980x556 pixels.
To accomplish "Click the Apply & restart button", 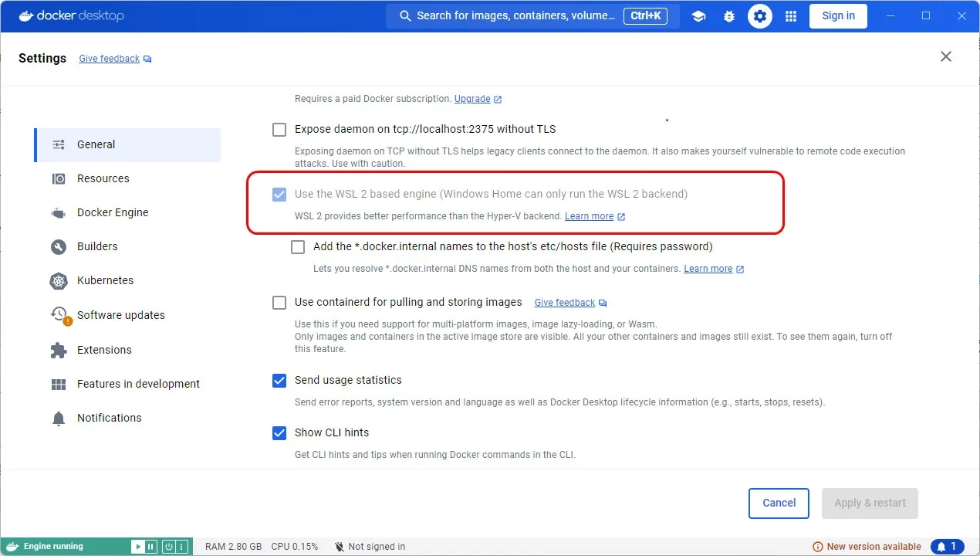I will pos(870,503).
